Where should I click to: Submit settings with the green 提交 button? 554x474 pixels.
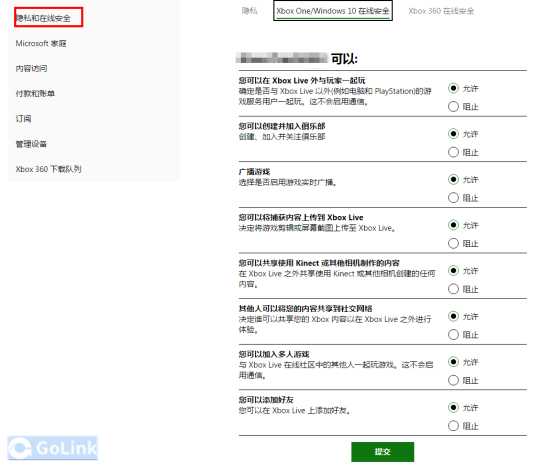(x=383, y=452)
